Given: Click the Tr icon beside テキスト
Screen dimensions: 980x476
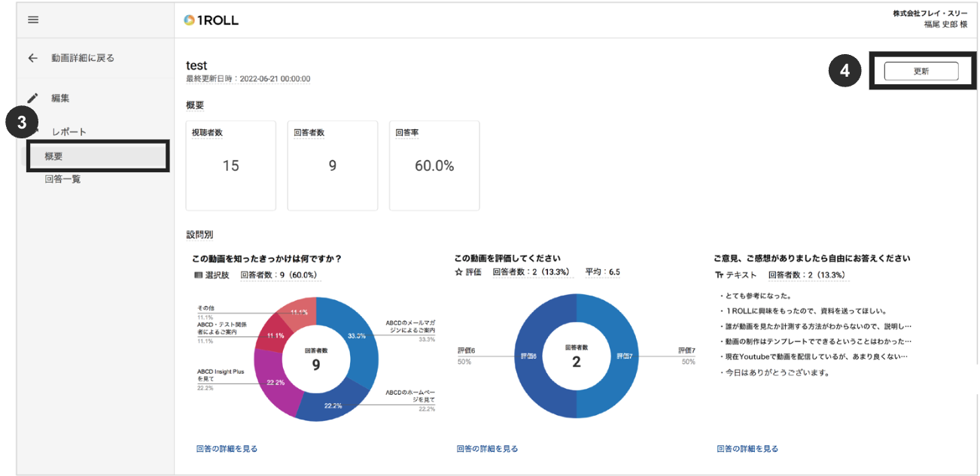Looking at the screenshot, I should pyautogui.click(x=719, y=274).
